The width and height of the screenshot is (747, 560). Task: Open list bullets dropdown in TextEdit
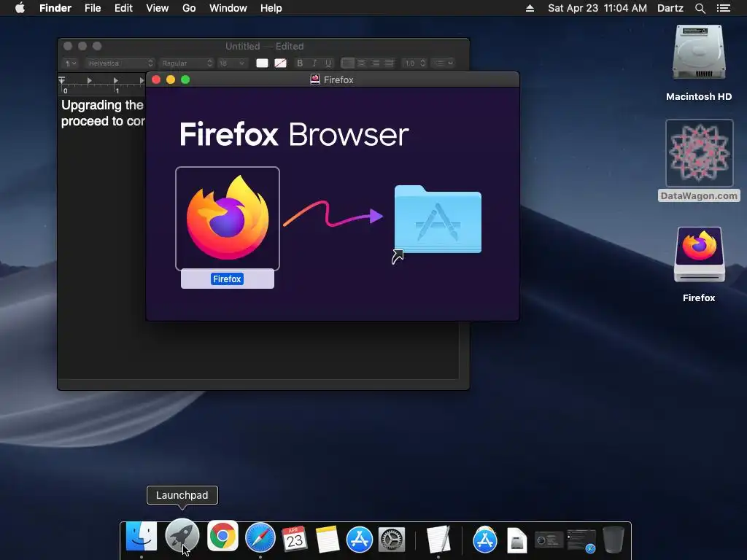click(x=443, y=63)
